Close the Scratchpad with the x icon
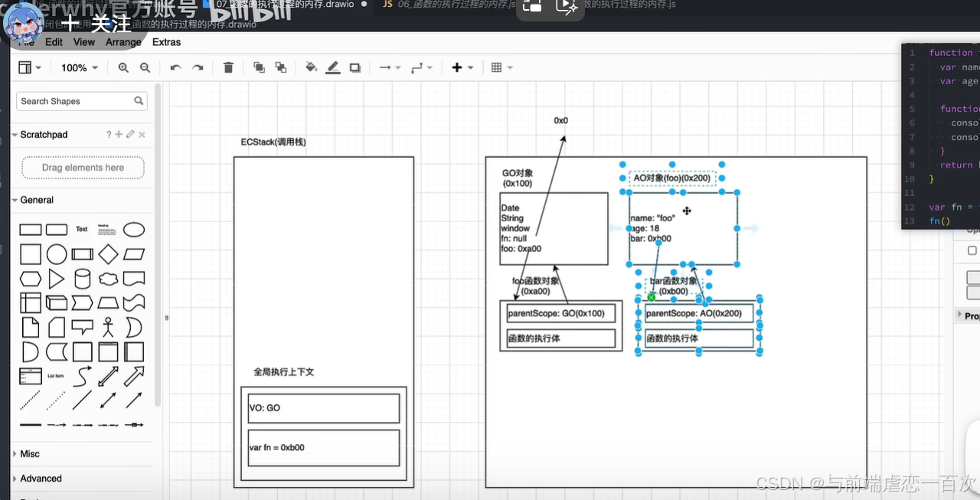The width and height of the screenshot is (980, 500). pyautogui.click(x=142, y=135)
